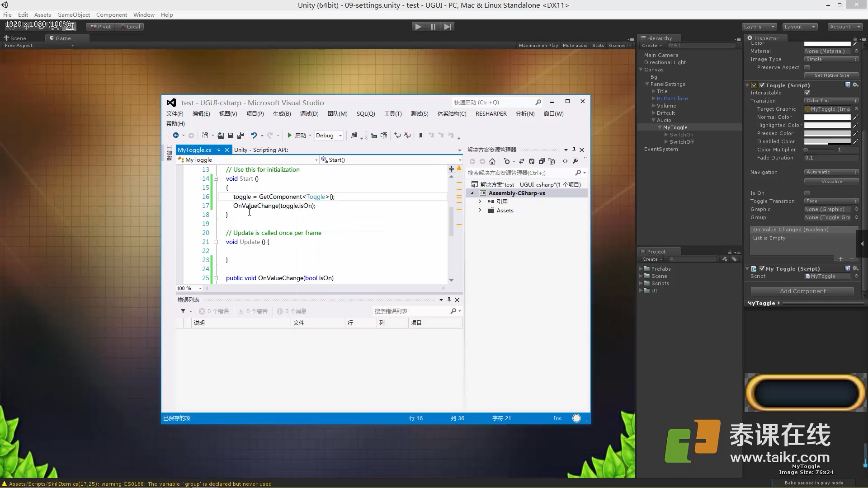Click the Pivot toggle button

click(101, 27)
